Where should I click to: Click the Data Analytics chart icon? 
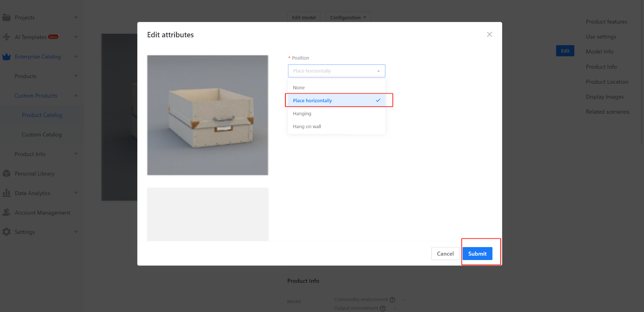6,193
